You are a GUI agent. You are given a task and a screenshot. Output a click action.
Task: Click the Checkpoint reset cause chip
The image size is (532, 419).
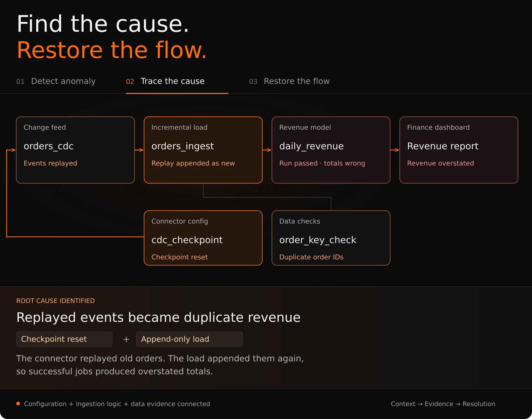point(64,339)
